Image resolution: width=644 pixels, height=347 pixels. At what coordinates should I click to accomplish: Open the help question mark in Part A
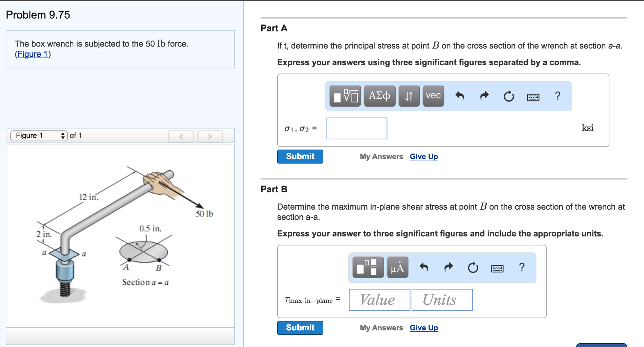(x=557, y=96)
